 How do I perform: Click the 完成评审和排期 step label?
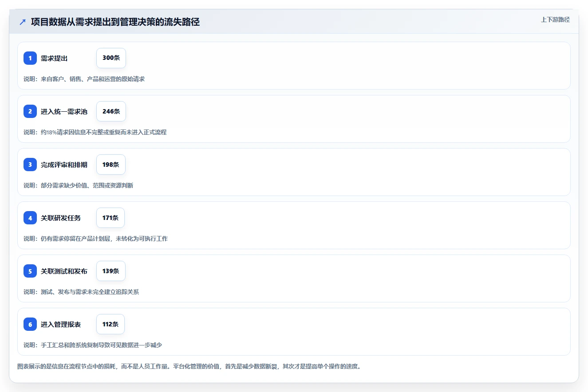[64, 165]
